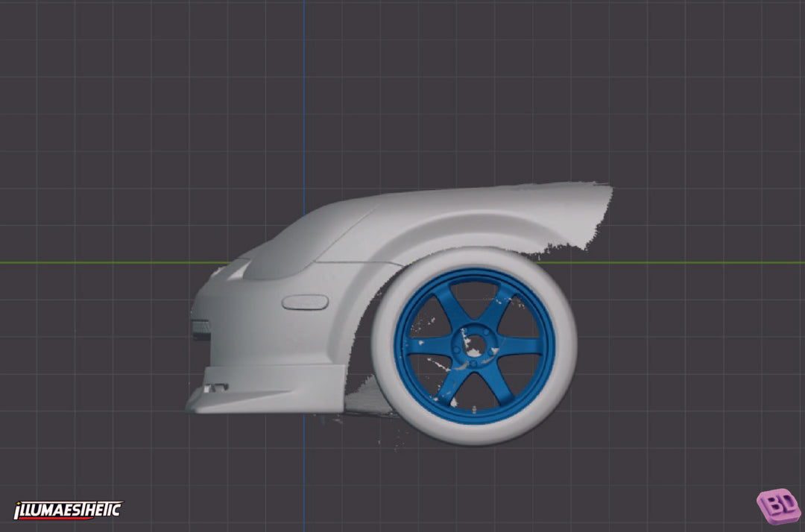
Task: Click the blue vertical axis line
Action: pyautogui.click(x=305, y=89)
